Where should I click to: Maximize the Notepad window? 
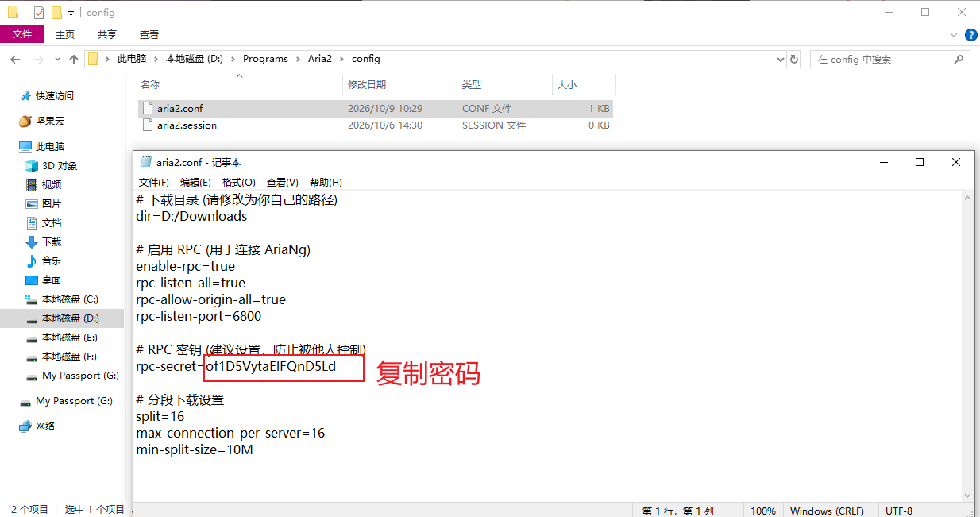coord(920,162)
